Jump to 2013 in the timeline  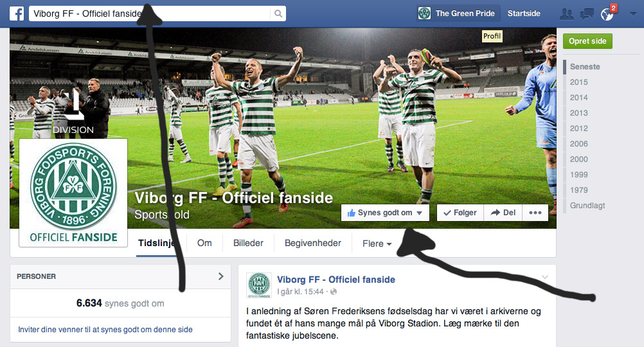click(578, 113)
